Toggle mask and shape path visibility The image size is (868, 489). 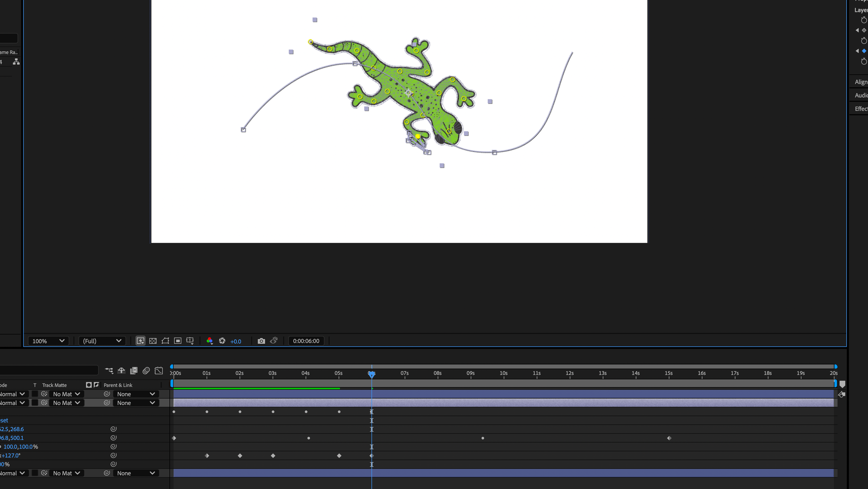coord(165,341)
